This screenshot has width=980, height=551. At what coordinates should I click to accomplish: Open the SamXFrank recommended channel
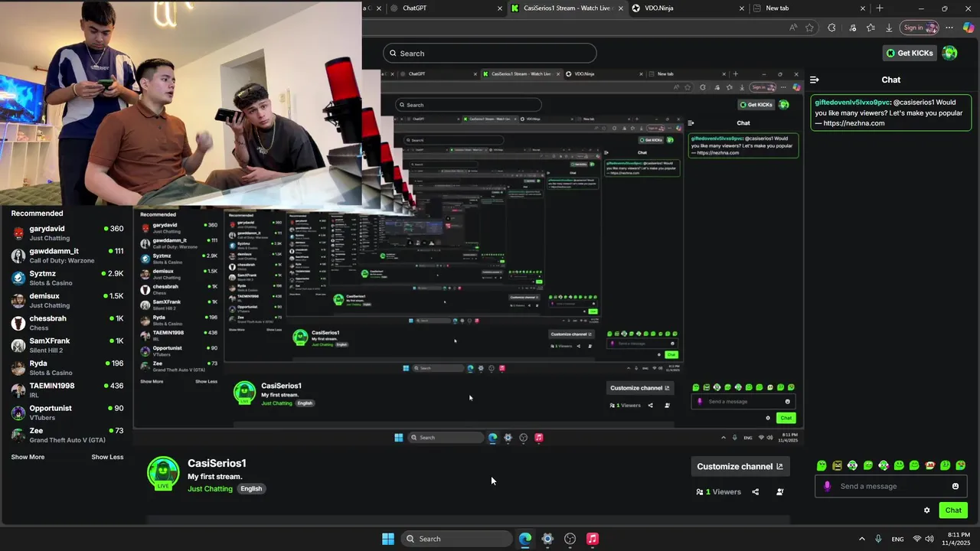coord(67,345)
